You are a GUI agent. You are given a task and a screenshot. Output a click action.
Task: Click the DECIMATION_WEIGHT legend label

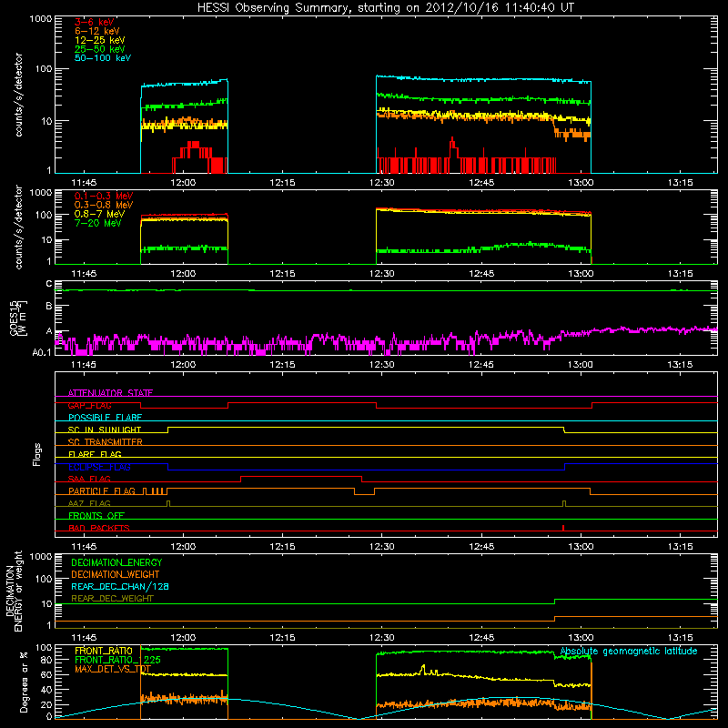pyautogui.click(x=116, y=574)
